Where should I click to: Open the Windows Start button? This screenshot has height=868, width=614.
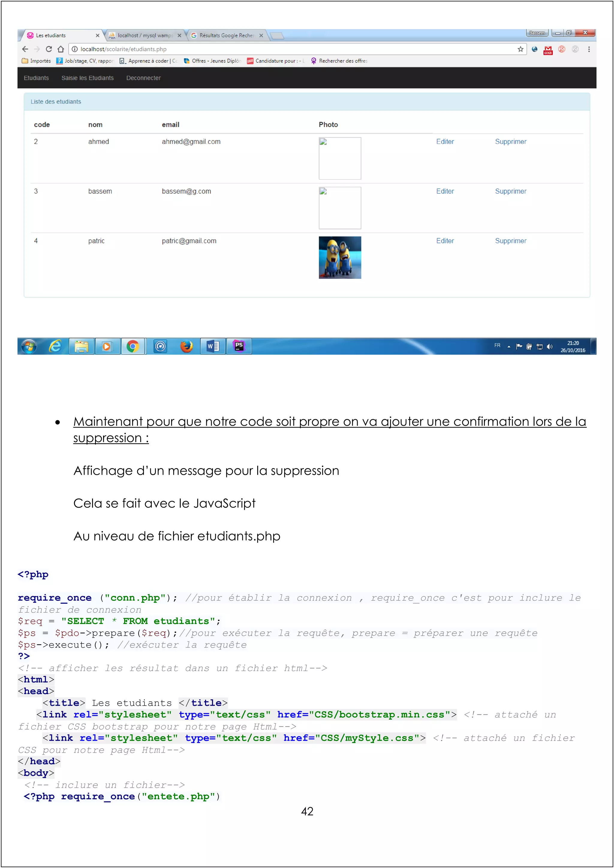click(x=29, y=346)
